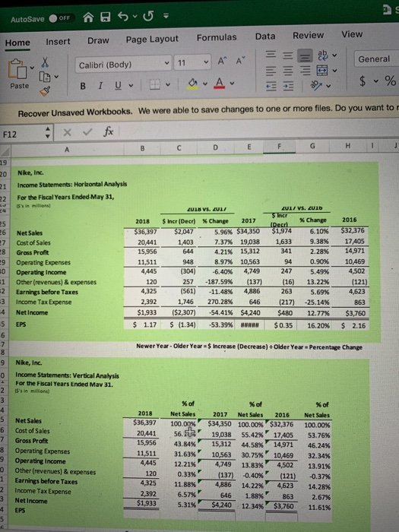Click the Increase Indent icon
Image resolution: width=399 pixels, height=532 pixels.
288,87
